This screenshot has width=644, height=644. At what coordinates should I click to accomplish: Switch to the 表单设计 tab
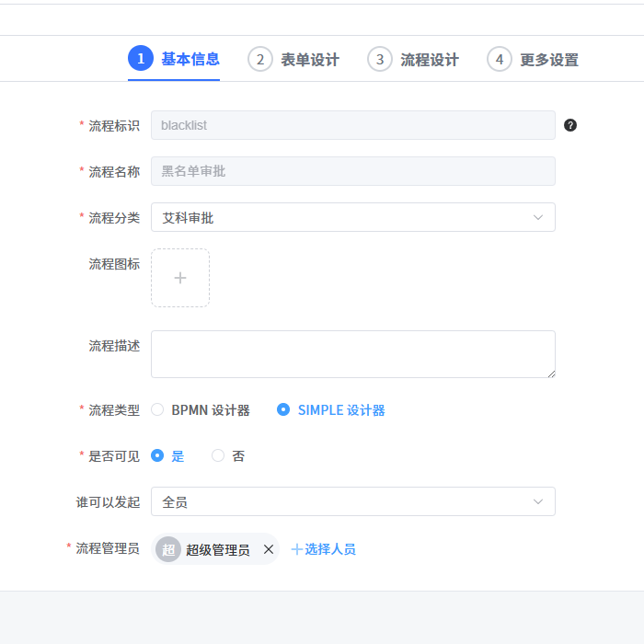click(309, 60)
